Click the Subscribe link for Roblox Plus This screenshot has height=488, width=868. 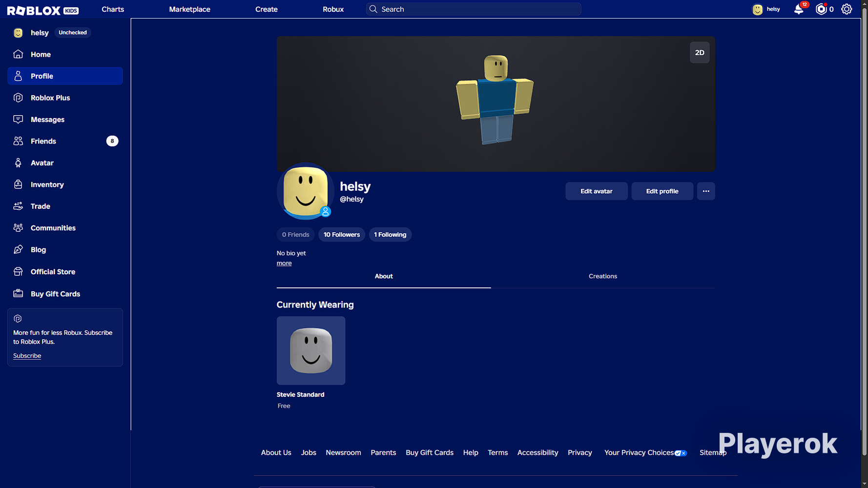(x=27, y=356)
